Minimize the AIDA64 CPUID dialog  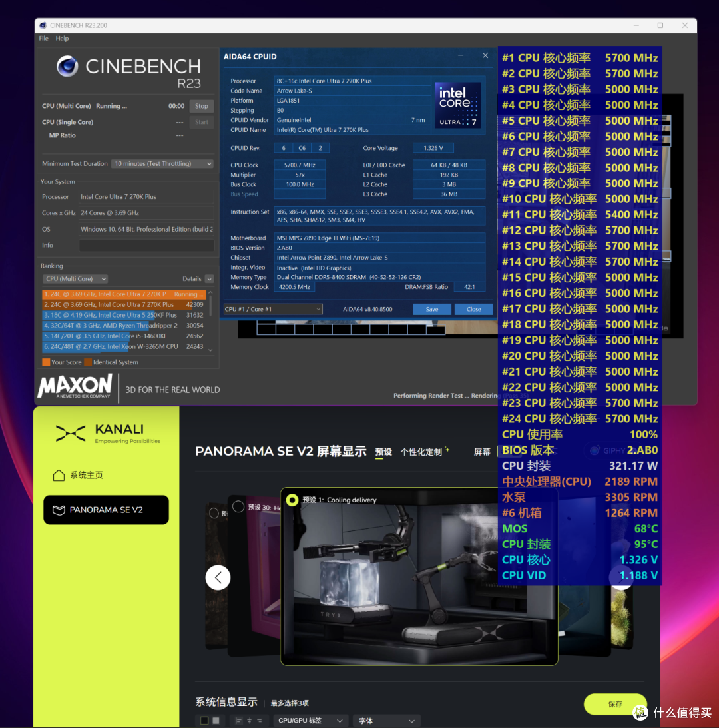(461, 55)
